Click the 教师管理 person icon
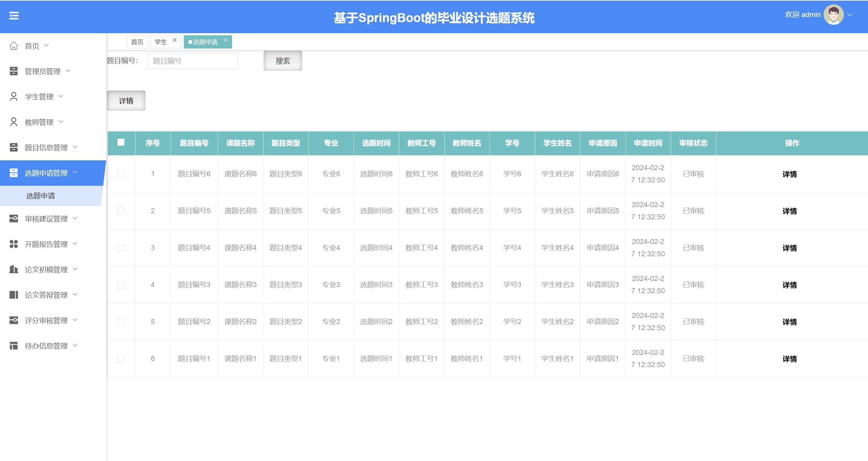868x461 pixels. (x=14, y=122)
